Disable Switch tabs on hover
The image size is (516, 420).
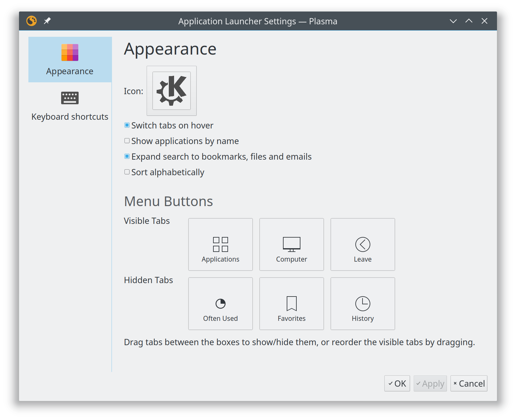(x=127, y=125)
